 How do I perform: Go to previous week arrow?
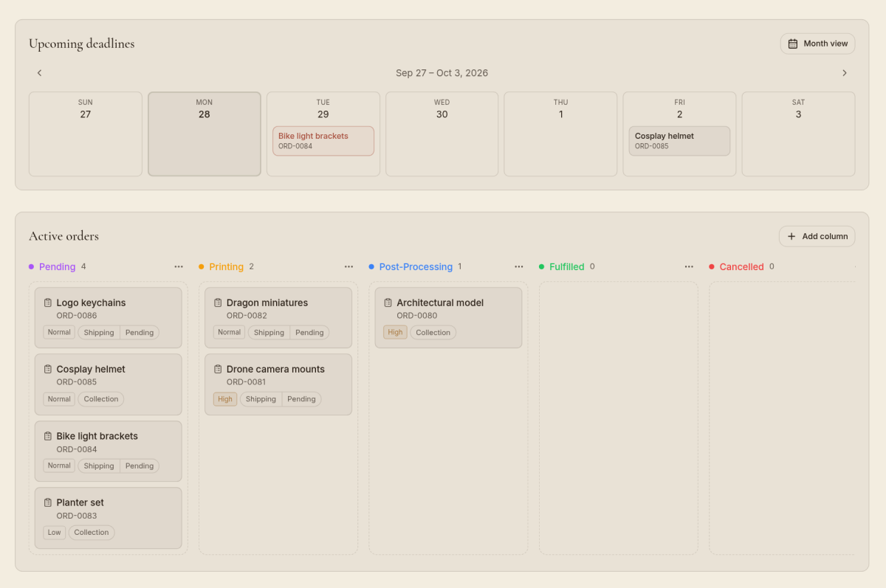[40, 73]
